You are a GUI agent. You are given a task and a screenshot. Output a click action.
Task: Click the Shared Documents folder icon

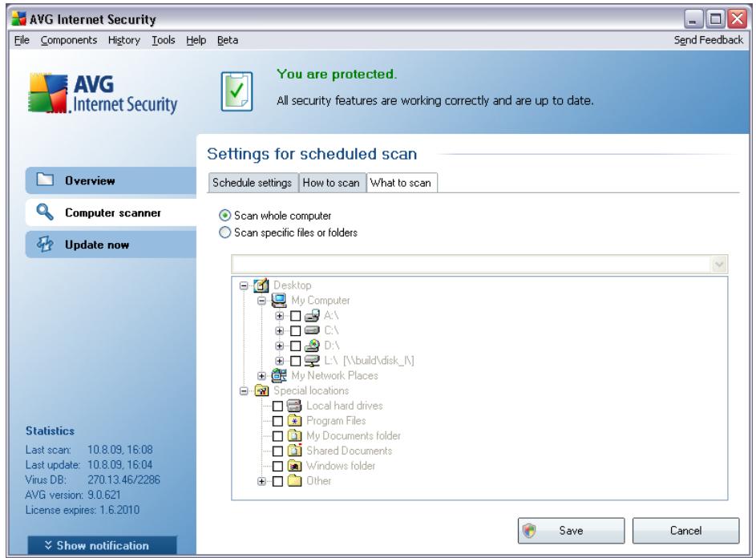[294, 451]
